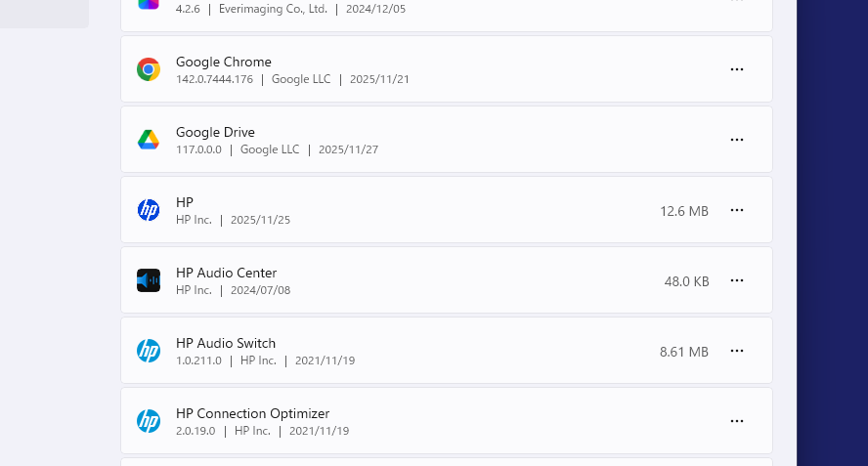Click the blue HP logo icon for the HP app

[x=149, y=210]
